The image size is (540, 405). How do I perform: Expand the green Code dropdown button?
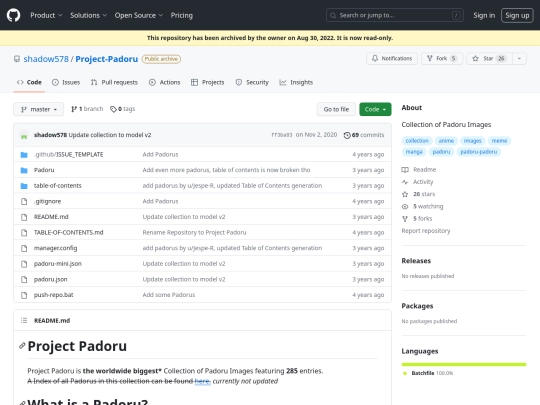[375, 109]
